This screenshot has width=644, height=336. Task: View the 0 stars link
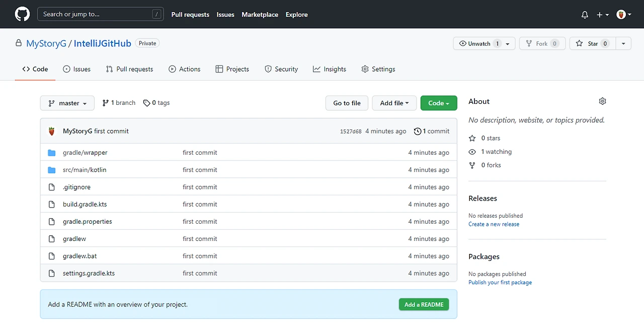[x=485, y=138]
